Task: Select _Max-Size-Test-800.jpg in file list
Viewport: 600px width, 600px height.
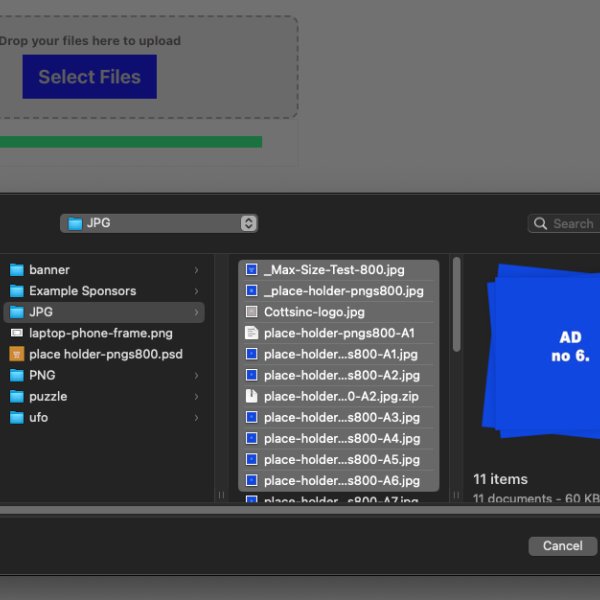Action: (x=333, y=270)
